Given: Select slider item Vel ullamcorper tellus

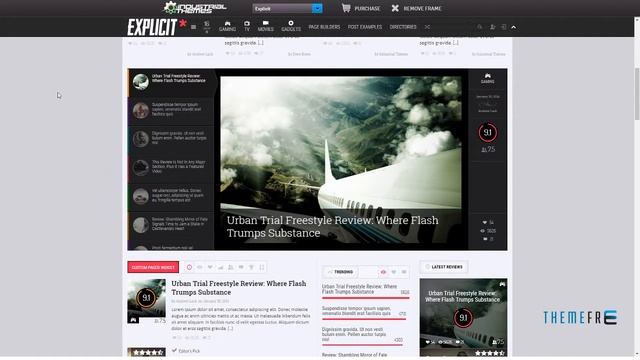Looking at the screenshot, I should (x=171, y=196).
